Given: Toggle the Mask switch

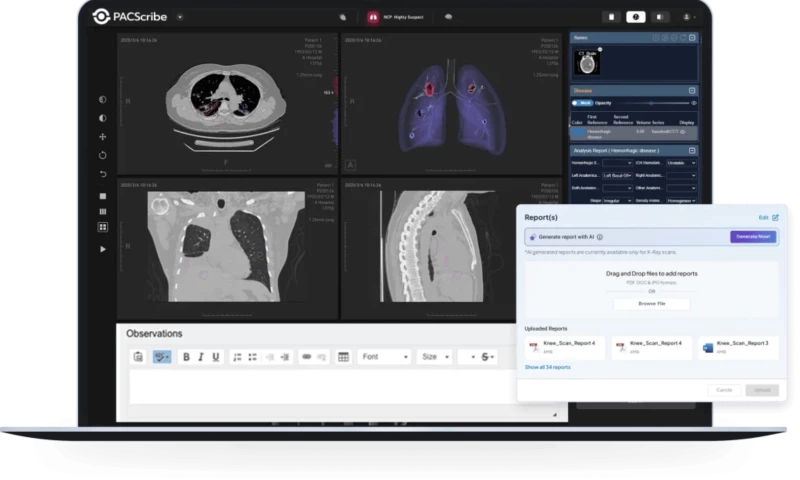Looking at the screenshot, I should (582, 103).
